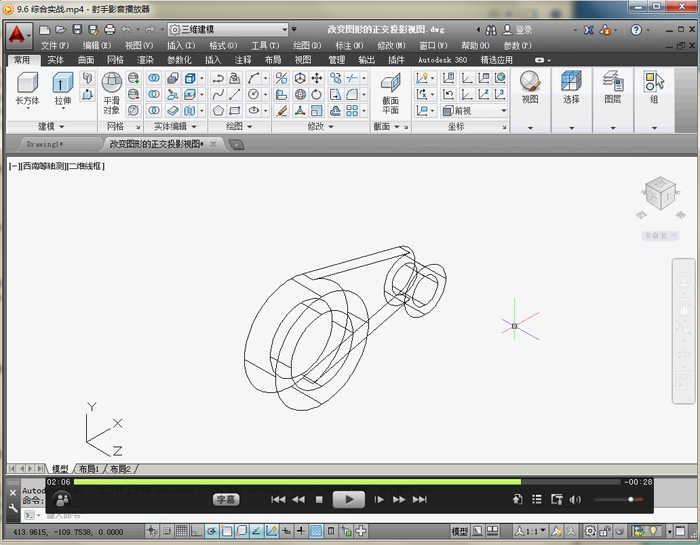Switch to the 渲染 ribbon tab

(145, 60)
